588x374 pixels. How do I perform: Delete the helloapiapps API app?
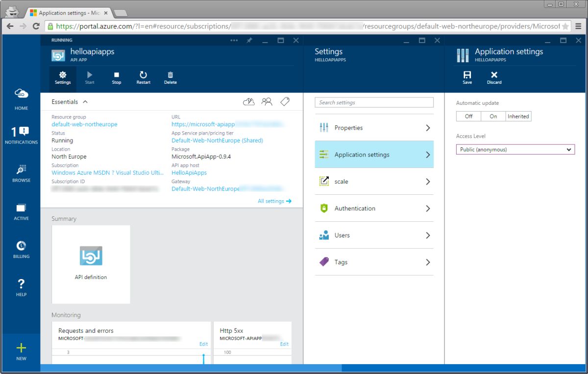(x=171, y=78)
